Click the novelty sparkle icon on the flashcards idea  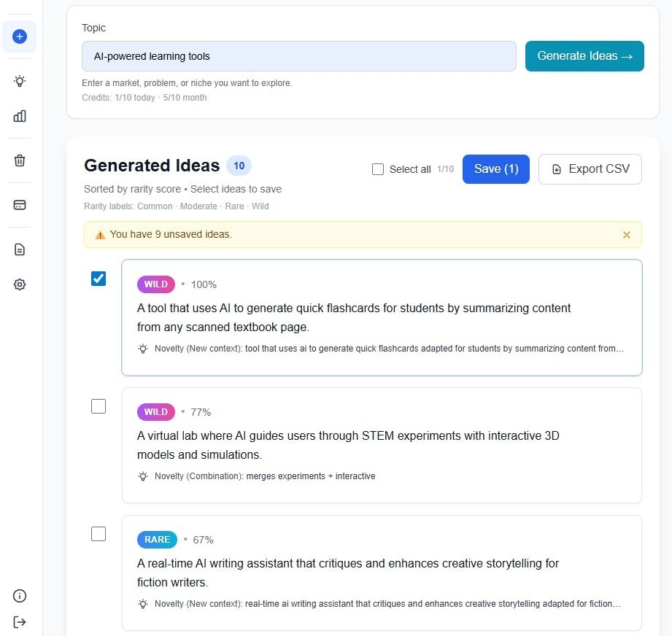tap(143, 349)
